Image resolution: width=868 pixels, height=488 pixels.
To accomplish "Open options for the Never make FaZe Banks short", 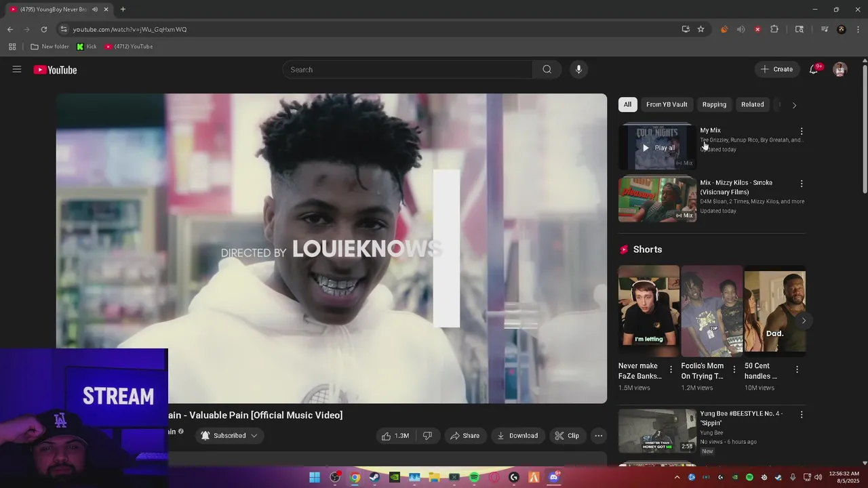I will (x=671, y=369).
